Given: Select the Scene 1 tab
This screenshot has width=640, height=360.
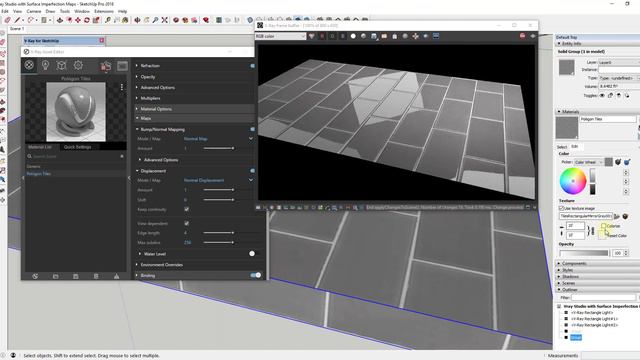Looking at the screenshot, I should [x=17, y=29].
